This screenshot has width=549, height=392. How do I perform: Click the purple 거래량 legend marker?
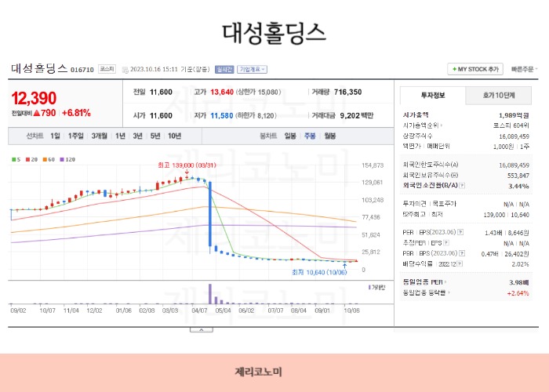pos(369,288)
